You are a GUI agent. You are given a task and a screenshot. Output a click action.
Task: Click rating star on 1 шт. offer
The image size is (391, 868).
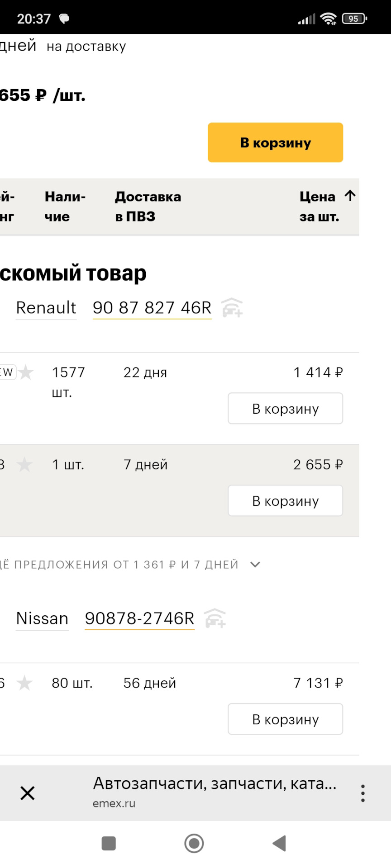(x=24, y=465)
